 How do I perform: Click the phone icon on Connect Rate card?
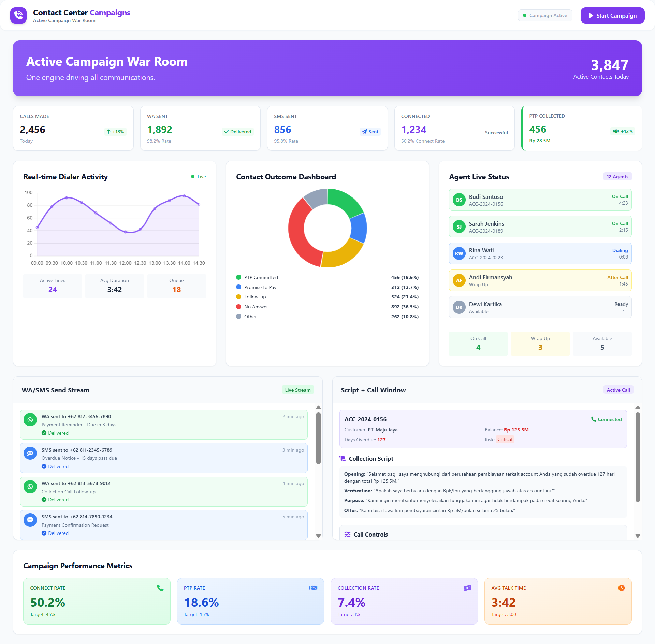160,588
